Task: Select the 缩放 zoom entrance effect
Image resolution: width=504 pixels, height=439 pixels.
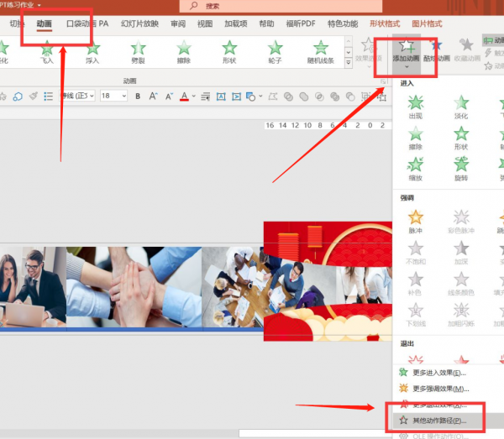Action: click(x=416, y=170)
